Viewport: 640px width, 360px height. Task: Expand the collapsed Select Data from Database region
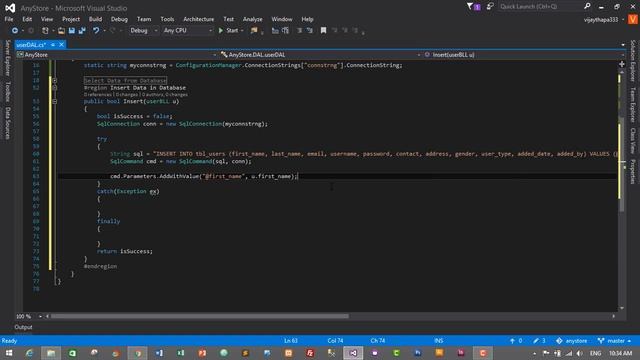point(55,80)
